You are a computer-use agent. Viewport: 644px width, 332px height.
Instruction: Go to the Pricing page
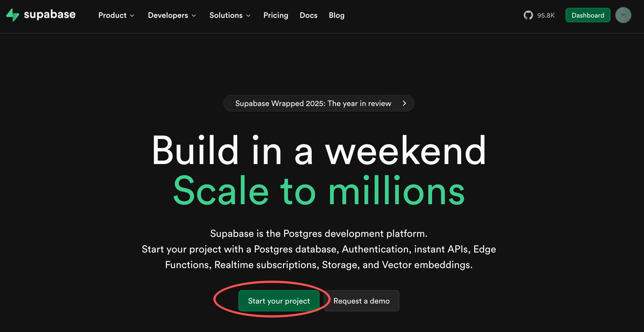point(276,15)
